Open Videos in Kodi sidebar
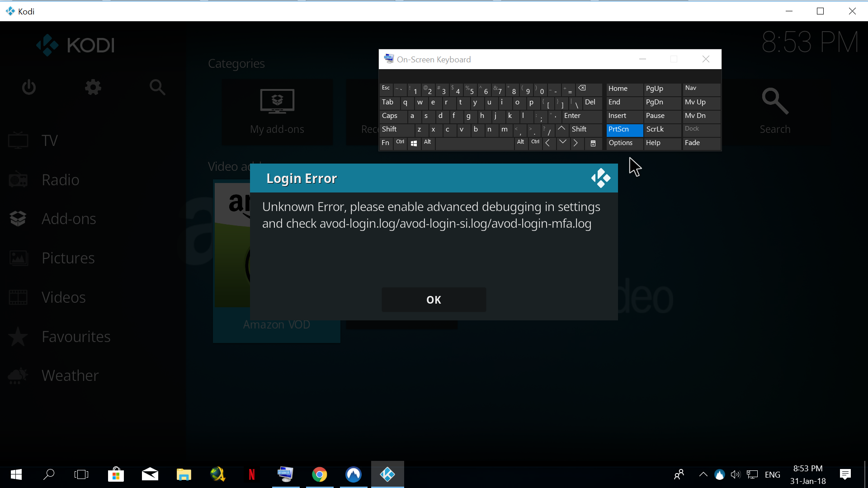The image size is (868, 488). tap(63, 297)
